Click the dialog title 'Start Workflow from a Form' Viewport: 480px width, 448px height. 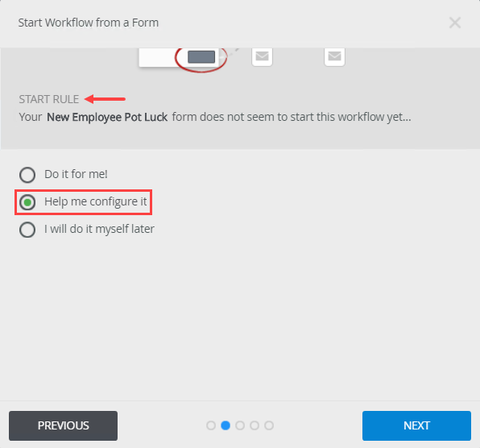89,23
